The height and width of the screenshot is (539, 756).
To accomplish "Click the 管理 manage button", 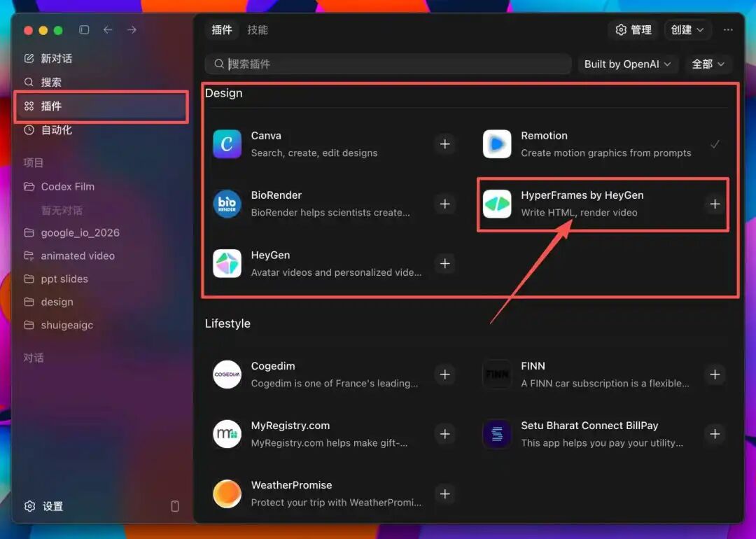I will click(x=633, y=30).
